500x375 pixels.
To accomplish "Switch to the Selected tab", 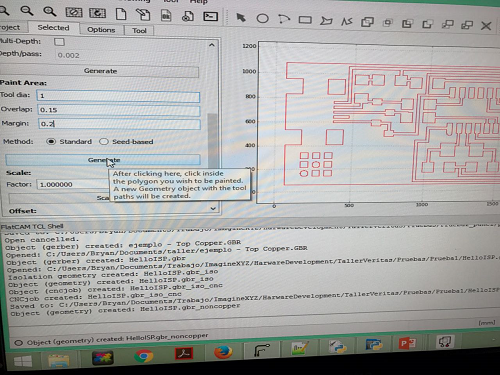I will (53, 28).
